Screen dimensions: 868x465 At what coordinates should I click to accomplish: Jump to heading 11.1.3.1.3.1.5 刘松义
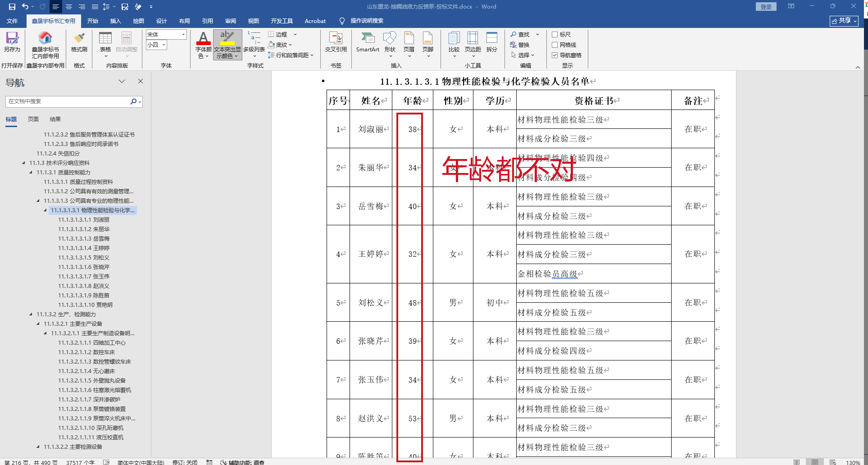tap(84, 258)
